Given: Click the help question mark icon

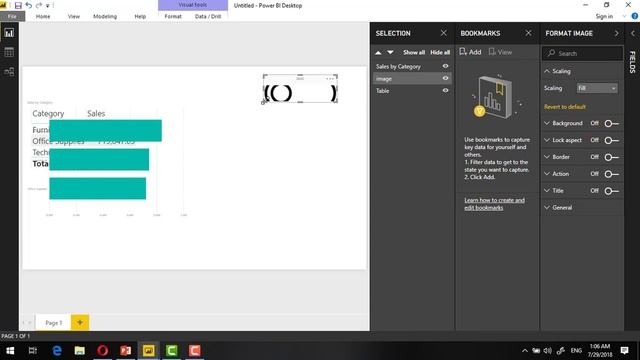Looking at the screenshot, I should pos(635,16).
